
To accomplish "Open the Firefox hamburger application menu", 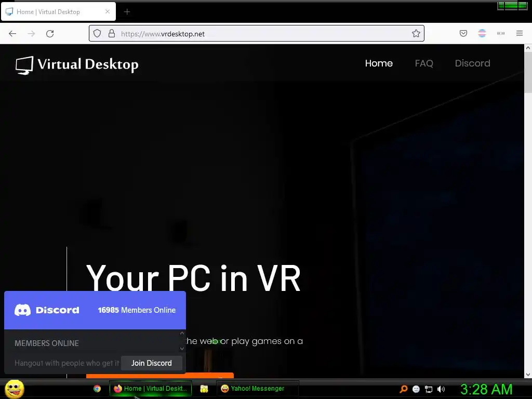I will coord(520,33).
